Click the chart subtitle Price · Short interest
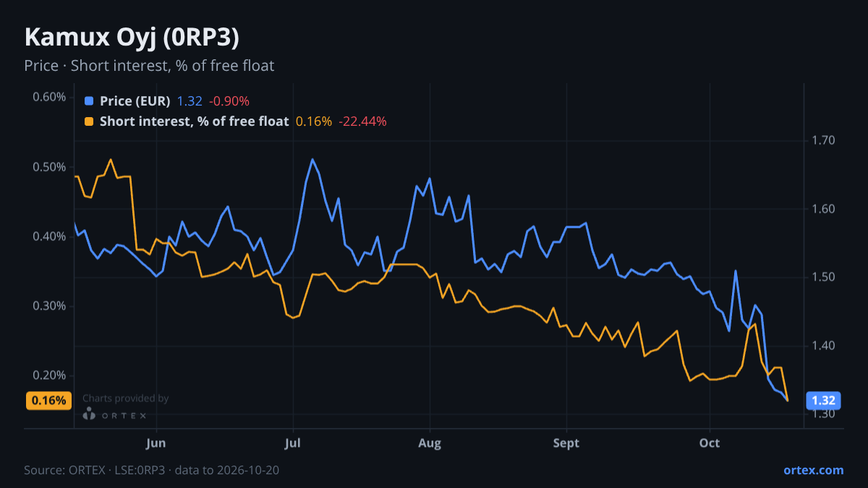This screenshot has height=488, width=868. [149, 66]
